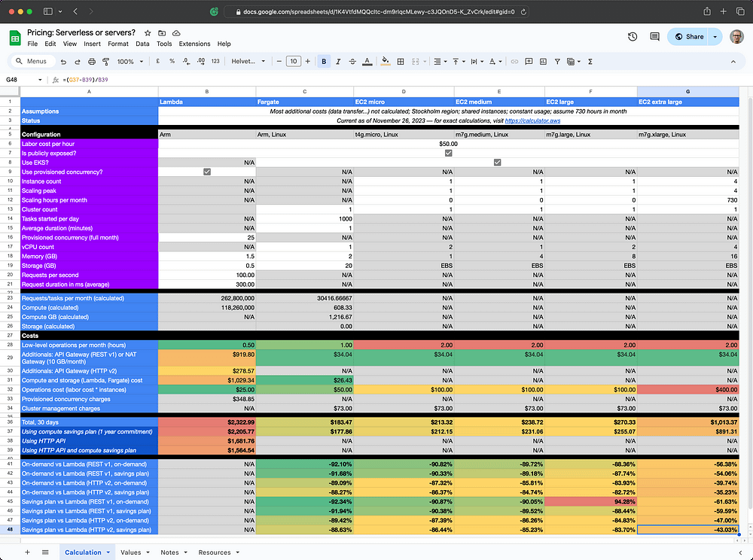Open the fill color picker

coord(385,62)
